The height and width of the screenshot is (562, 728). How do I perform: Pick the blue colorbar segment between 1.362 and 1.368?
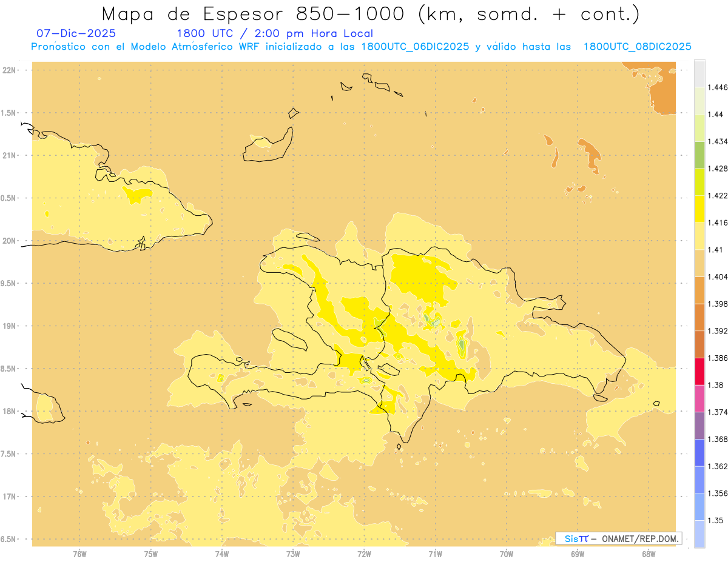click(x=699, y=452)
